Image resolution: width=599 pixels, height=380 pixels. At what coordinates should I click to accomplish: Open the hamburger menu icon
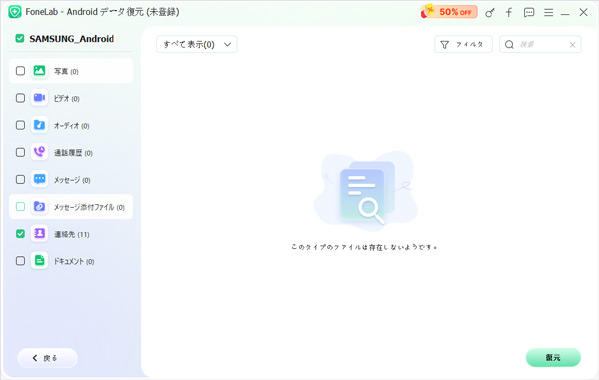(x=549, y=13)
